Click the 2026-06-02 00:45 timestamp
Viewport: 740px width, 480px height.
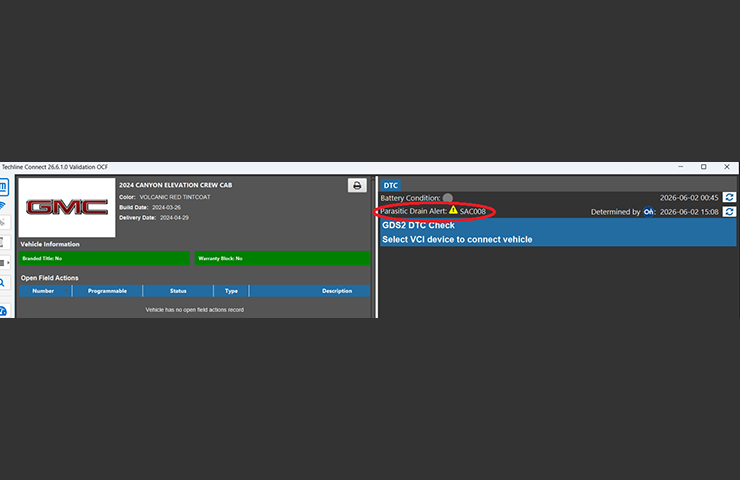click(x=689, y=198)
